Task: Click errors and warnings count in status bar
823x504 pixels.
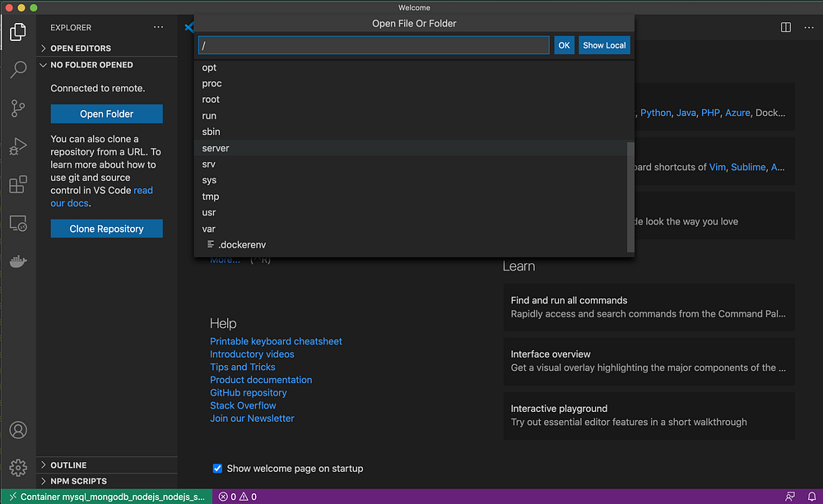Action: click(x=237, y=497)
